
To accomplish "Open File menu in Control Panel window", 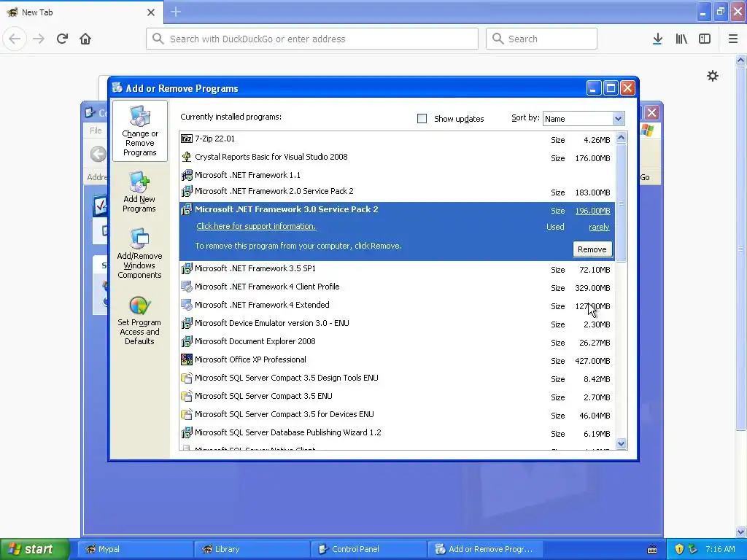I will click(x=96, y=131).
